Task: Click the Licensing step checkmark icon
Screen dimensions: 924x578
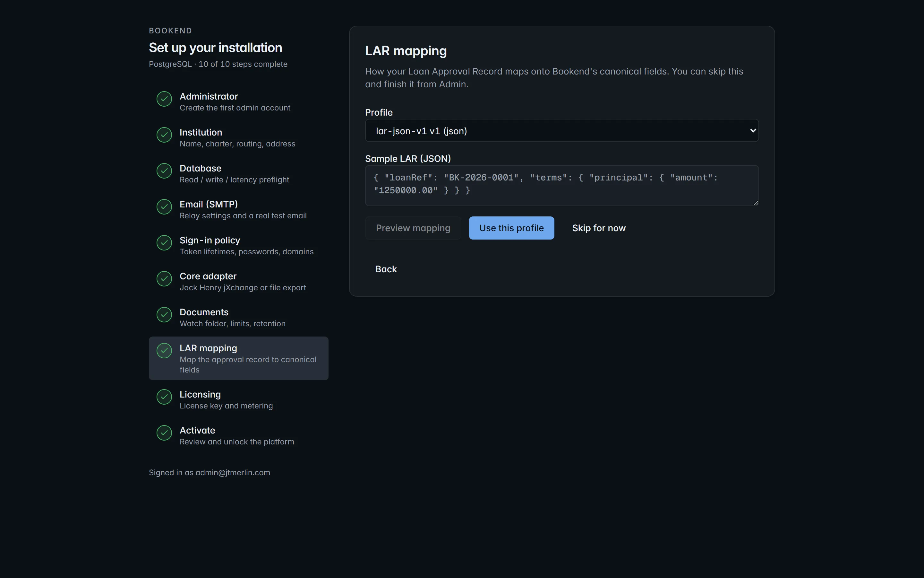Action: click(x=164, y=397)
